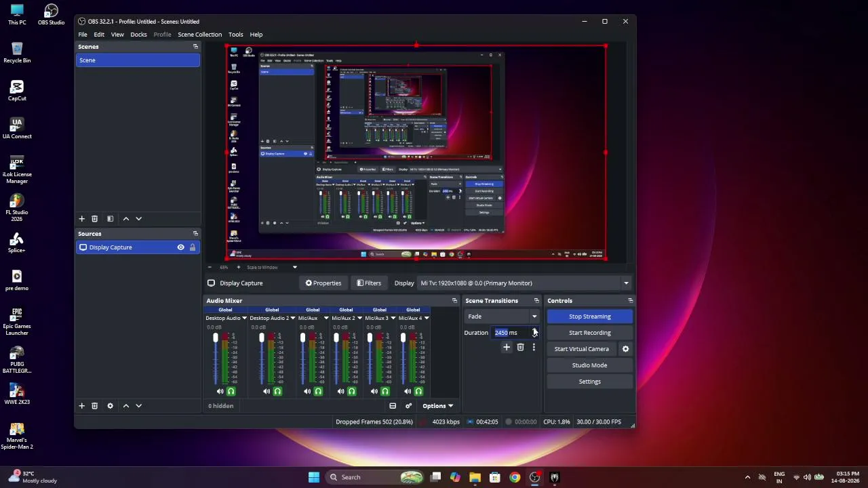
Task: Open scene filters icon in the Scenes toolbar
Action: click(x=110, y=219)
